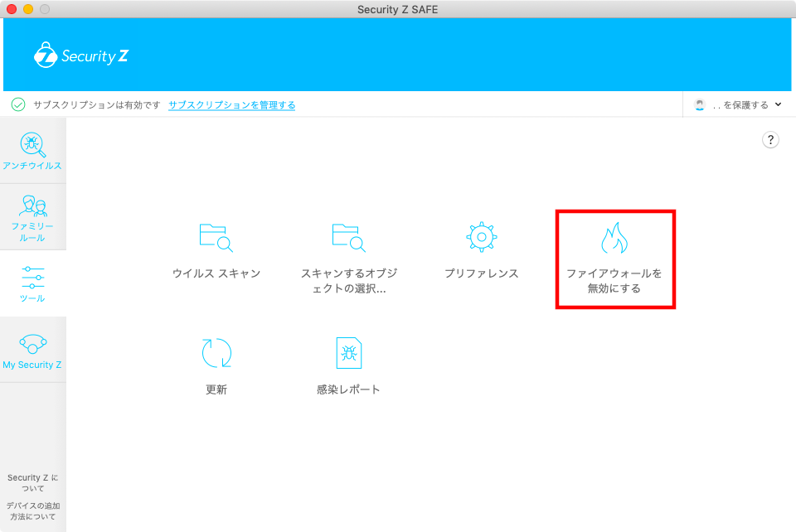The image size is (796, 532).
Task: Open スキャンするオブジェクトの選択 folder icon
Action: 348,237
